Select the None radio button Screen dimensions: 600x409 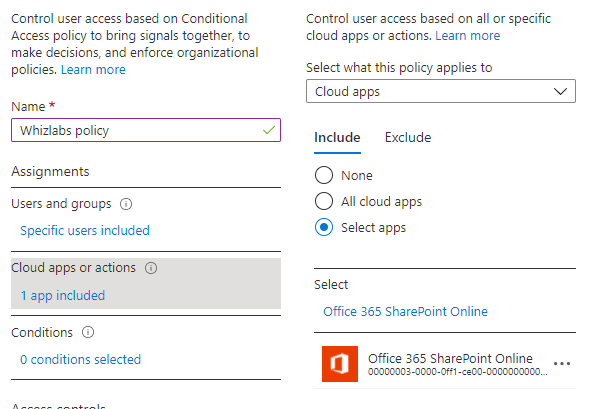tap(324, 175)
